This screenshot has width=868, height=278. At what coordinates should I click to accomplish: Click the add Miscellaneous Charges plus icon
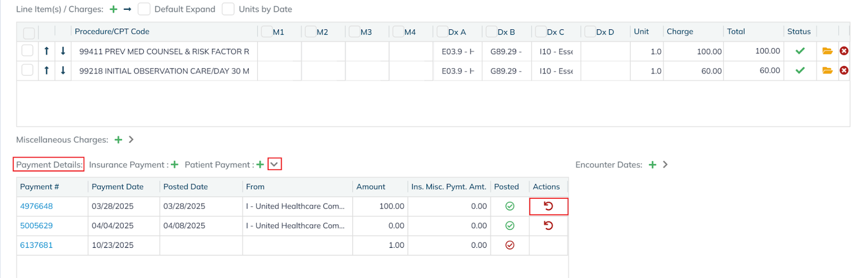coord(118,140)
